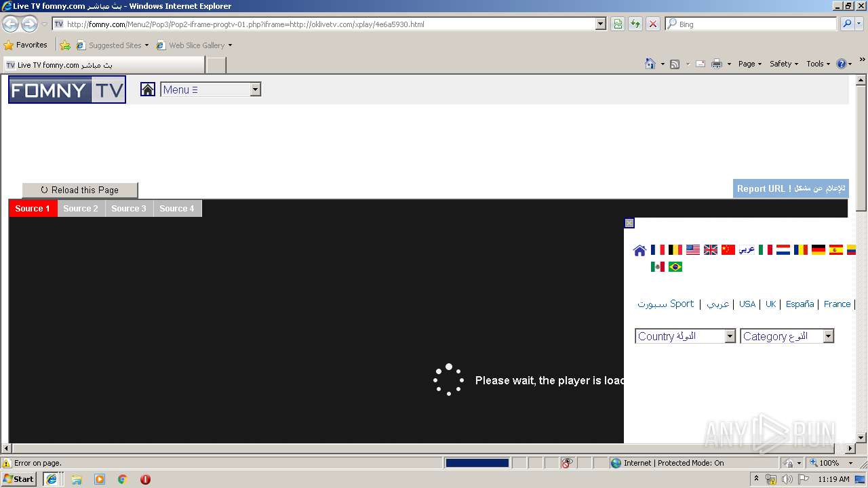Viewport: 868px width, 488px height.
Task: Open the Safety menu
Action: point(784,64)
